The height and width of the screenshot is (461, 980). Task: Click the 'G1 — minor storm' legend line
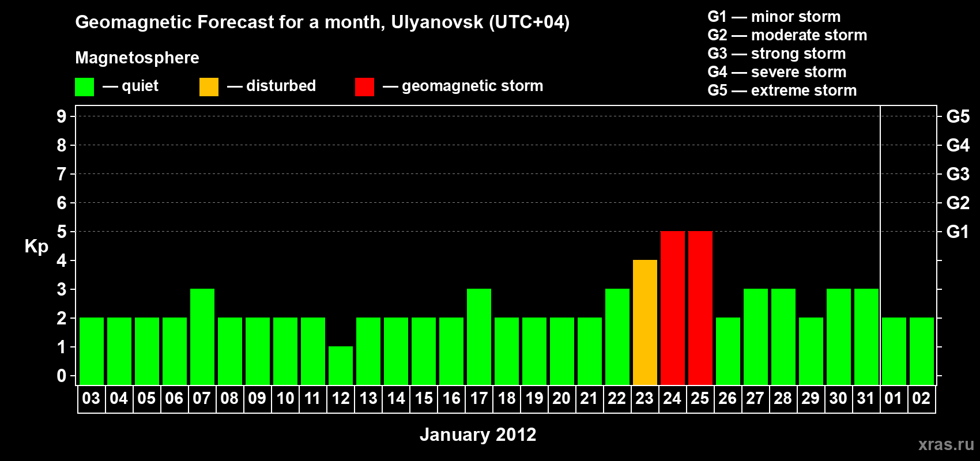774,17
